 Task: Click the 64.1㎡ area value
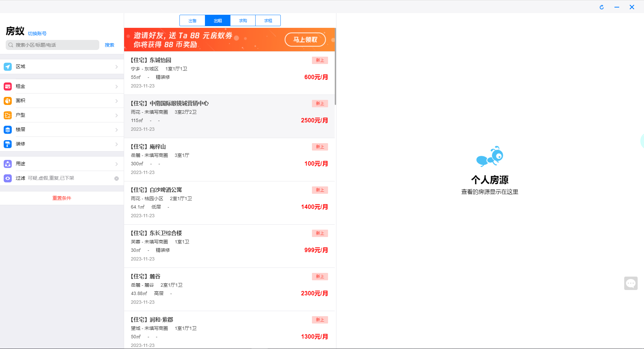tap(138, 207)
